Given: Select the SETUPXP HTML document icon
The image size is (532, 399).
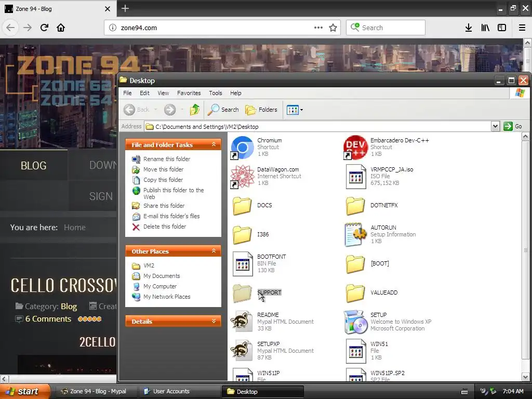Looking at the screenshot, I should [242, 351].
